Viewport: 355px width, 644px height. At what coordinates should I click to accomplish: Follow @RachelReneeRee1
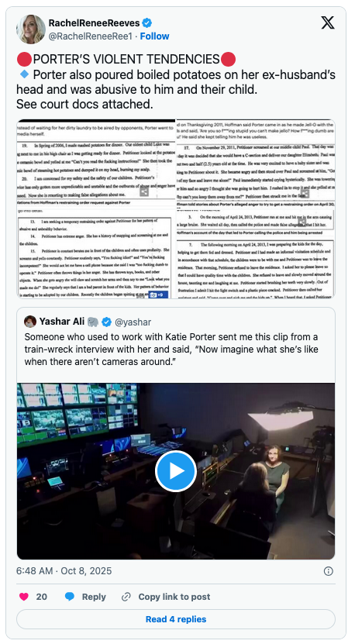[154, 36]
